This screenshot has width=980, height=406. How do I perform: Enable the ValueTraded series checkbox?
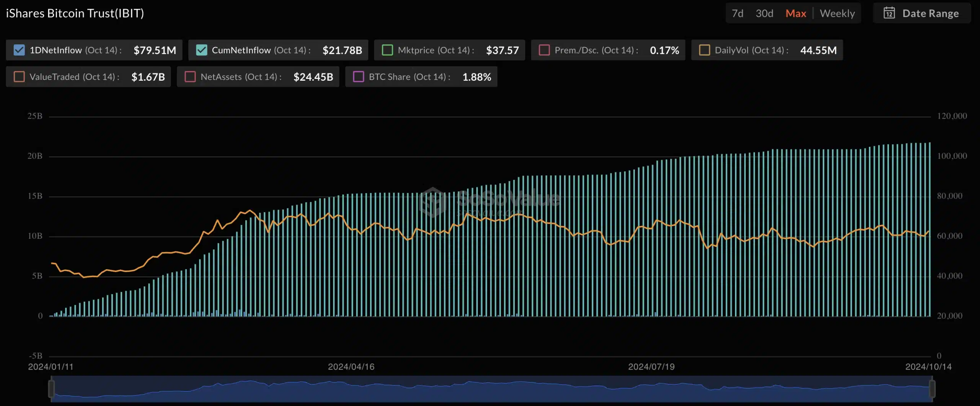(19, 77)
